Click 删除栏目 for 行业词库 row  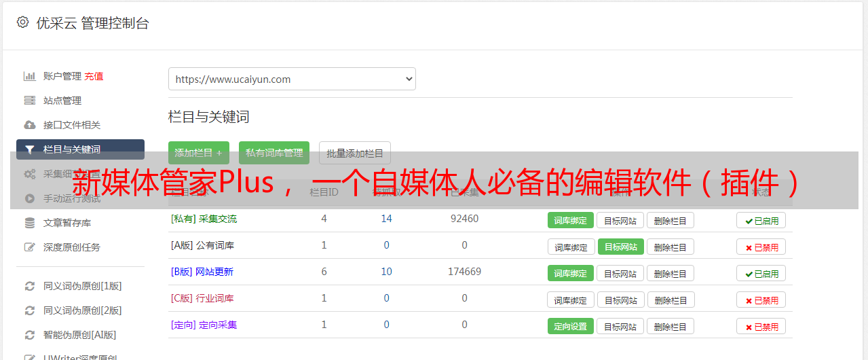coord(671,300)
